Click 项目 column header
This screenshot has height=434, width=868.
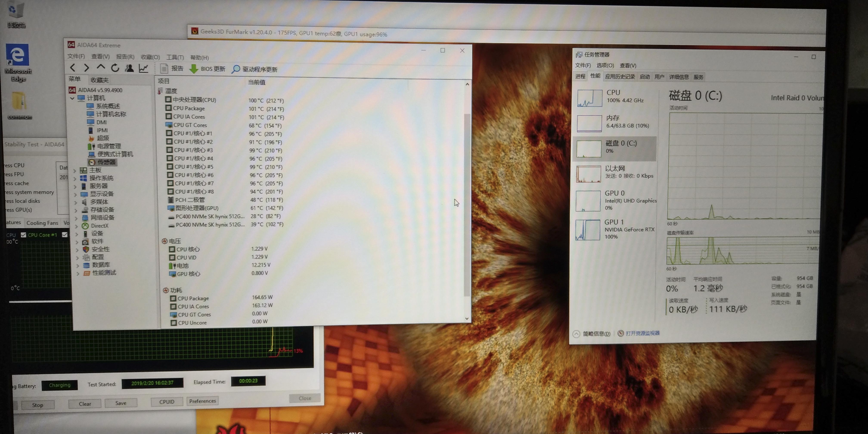(x=164, y=81)
